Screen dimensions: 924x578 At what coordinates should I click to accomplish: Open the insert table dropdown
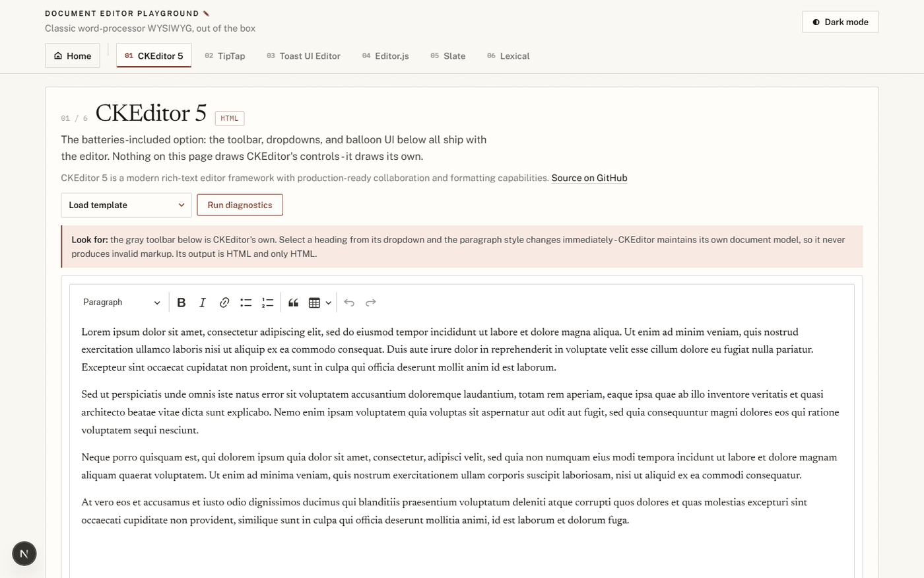click(320, 303)
